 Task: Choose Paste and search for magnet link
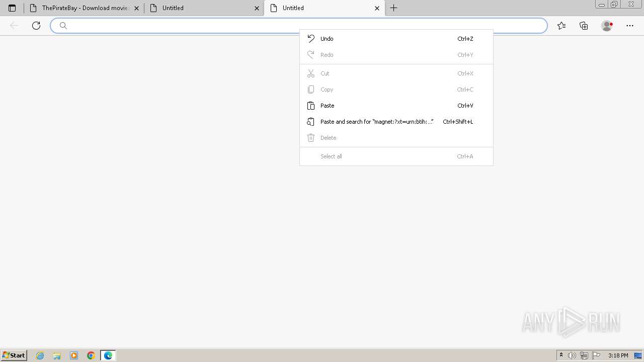[x=396, y=122]
